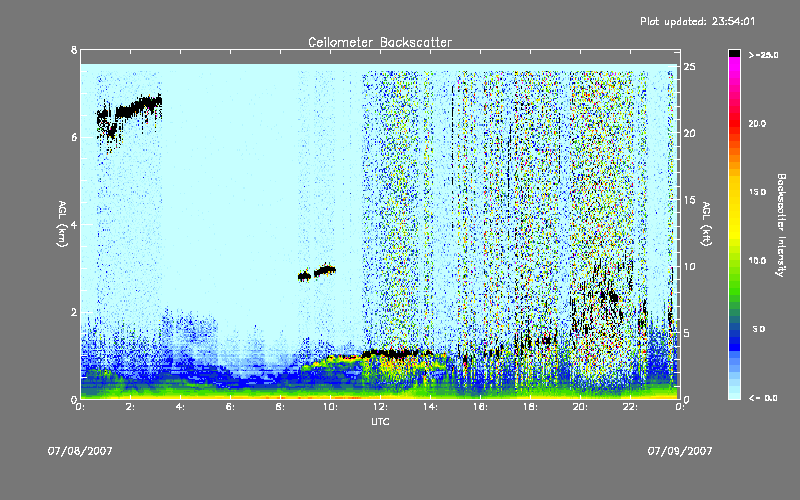Screen dimensions: 800x500
Task: Click the start date "07/08/2007"
Action: click(80, 451)
